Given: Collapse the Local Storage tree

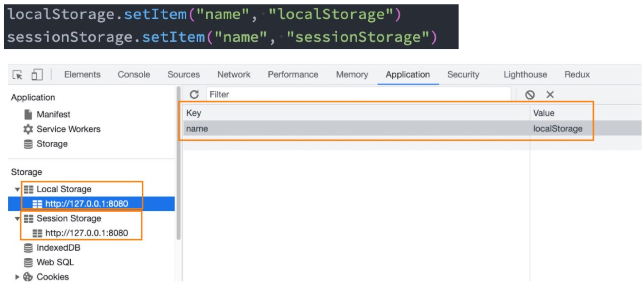Looking at the screenshot, I should [17, 189].
